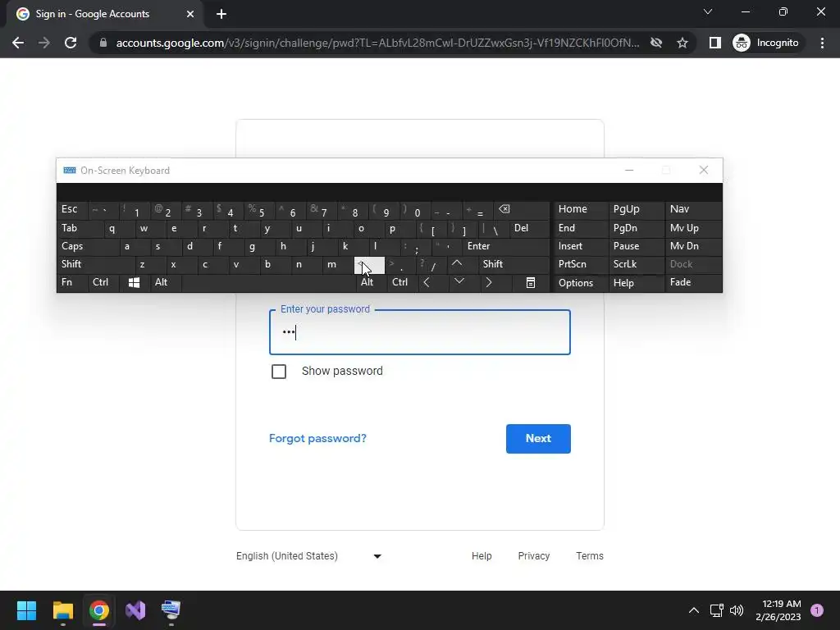Go back to the previous page in Chrome
The height and width of the screenshot is (630, 840).
18,43
